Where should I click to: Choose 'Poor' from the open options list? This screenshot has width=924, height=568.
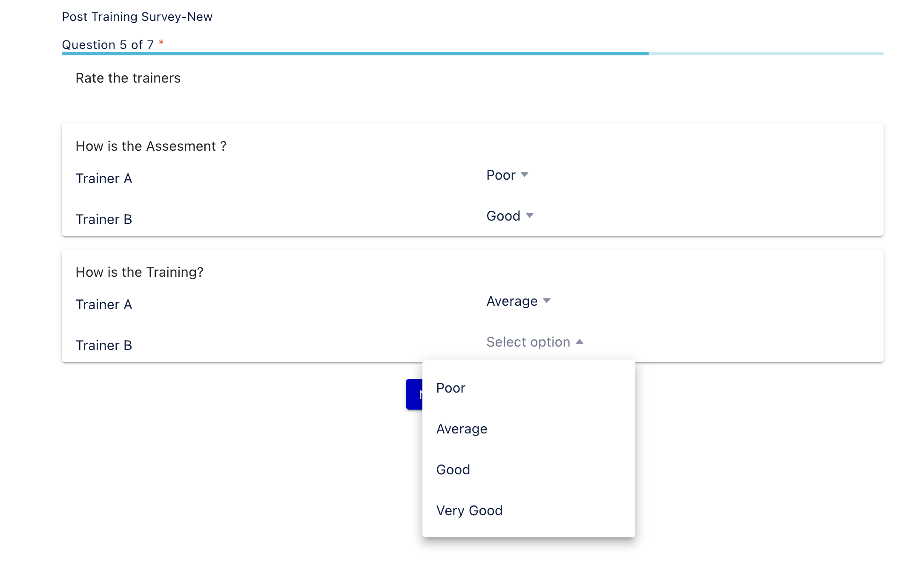451,388
